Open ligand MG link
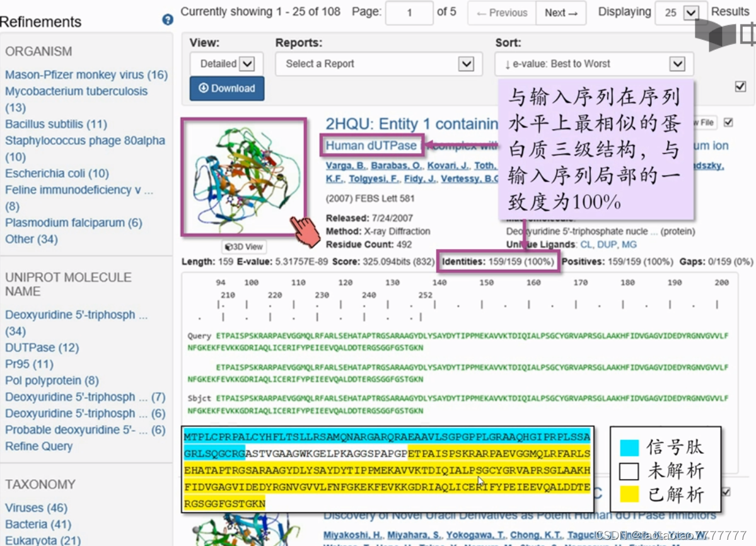Image resolution: width=756 pixels, height=546 pixels. [x=629, y=245]
